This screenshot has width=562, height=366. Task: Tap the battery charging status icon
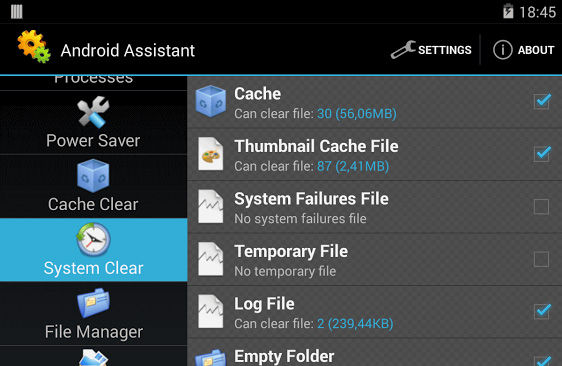[x=508, y=11]
